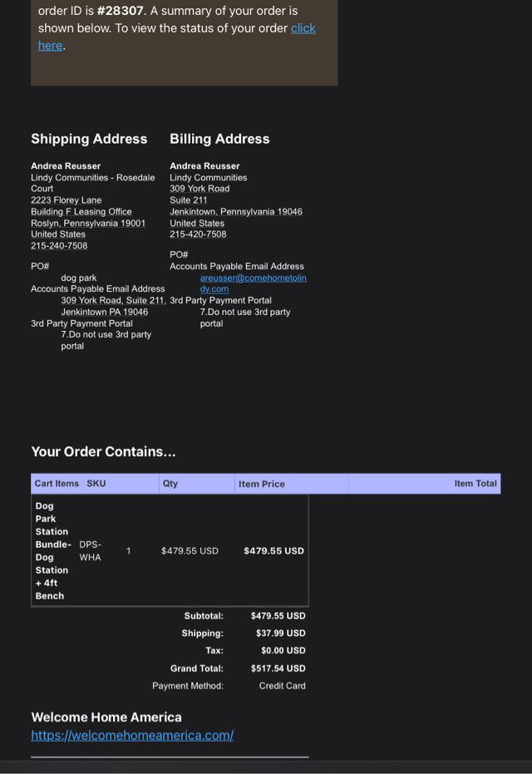Screen dimensions: 532x774
Task: Click the 309 York Road billing address
Action: pos(199,189)
